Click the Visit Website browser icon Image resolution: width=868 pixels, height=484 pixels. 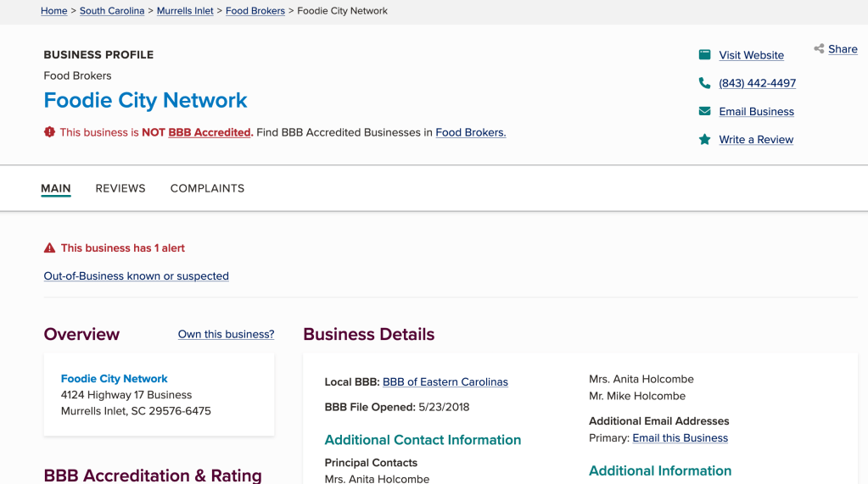tap(704, 55)
